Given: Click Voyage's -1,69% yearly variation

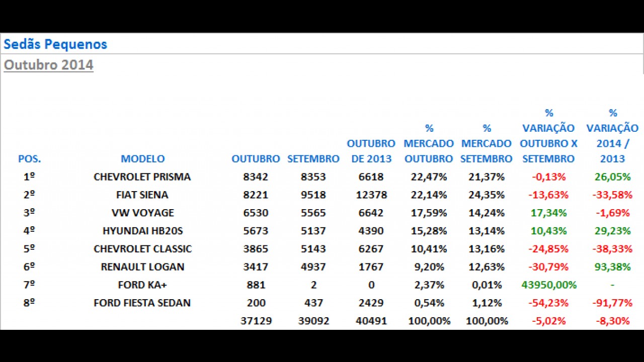Looking at the screenshot, I should (612, 213).
